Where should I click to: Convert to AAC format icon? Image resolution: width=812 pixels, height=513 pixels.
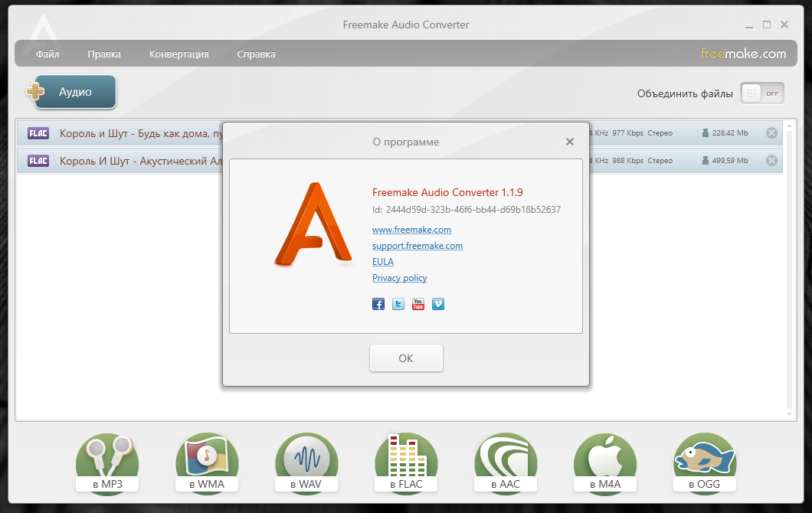(x=506, y=464)
